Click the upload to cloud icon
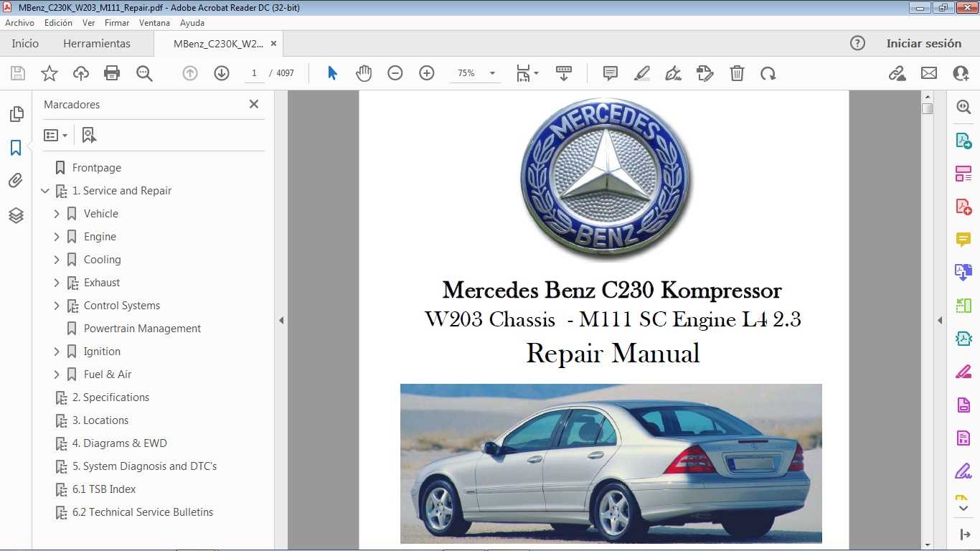The image size is (980, 551). point(81,73)
